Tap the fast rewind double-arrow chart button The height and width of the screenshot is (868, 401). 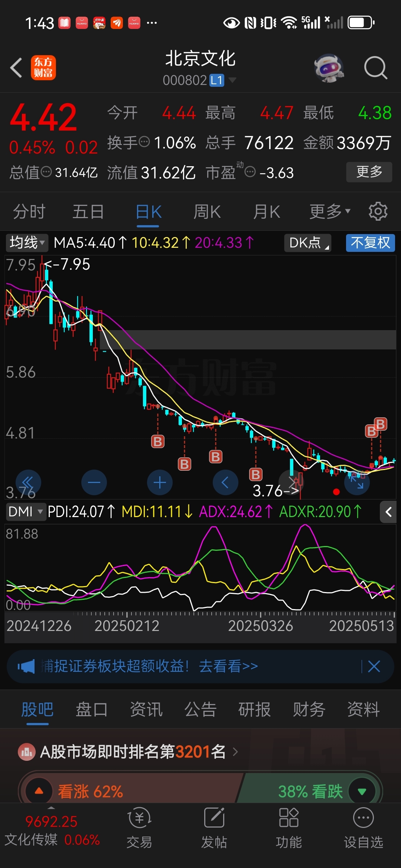[x=28, y=482]
